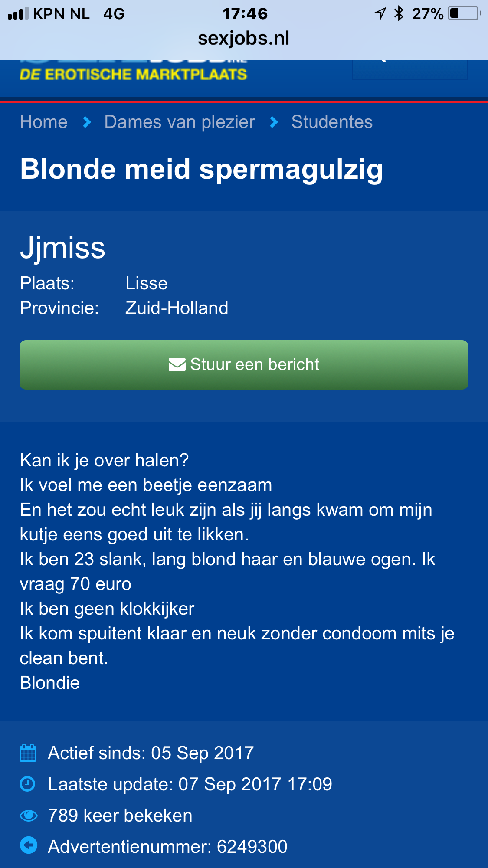Open the Jjmiss advertiser profile name
This screenshot has width=488, height=868.
click(x=63, y=248)
